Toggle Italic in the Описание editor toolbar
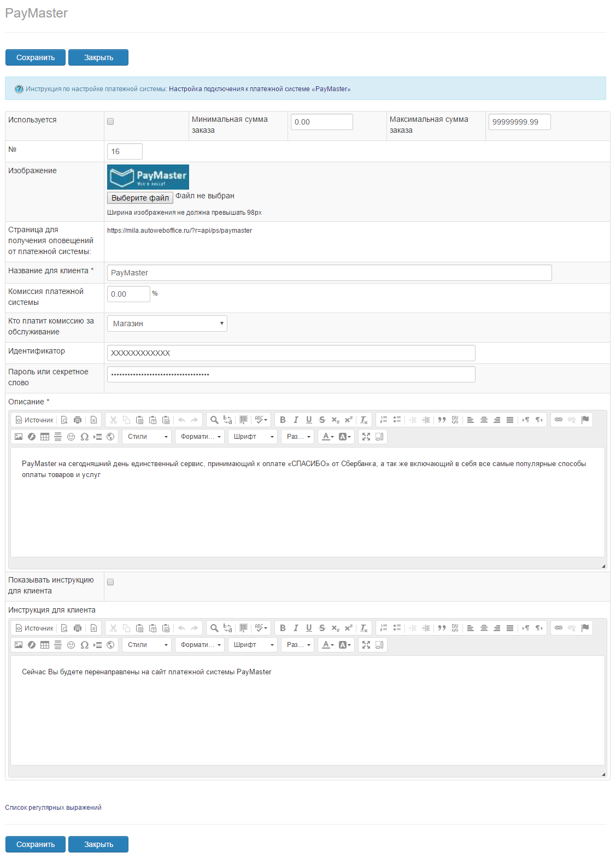The width and height of the screenshot is (616, 859). tap(296, 420)
